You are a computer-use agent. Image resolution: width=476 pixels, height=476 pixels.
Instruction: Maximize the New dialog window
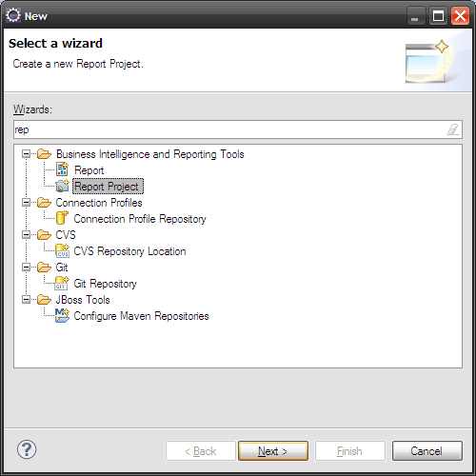pos(438,16)
